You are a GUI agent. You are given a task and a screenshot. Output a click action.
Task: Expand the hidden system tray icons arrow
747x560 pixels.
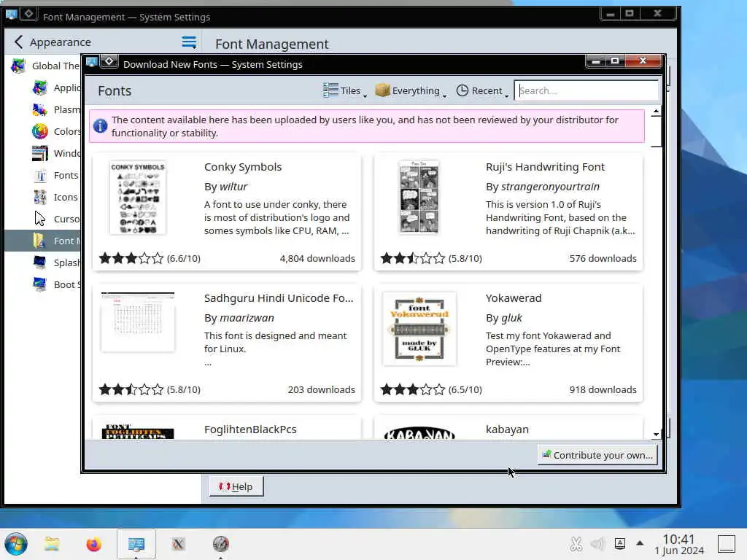coord(640,542)
